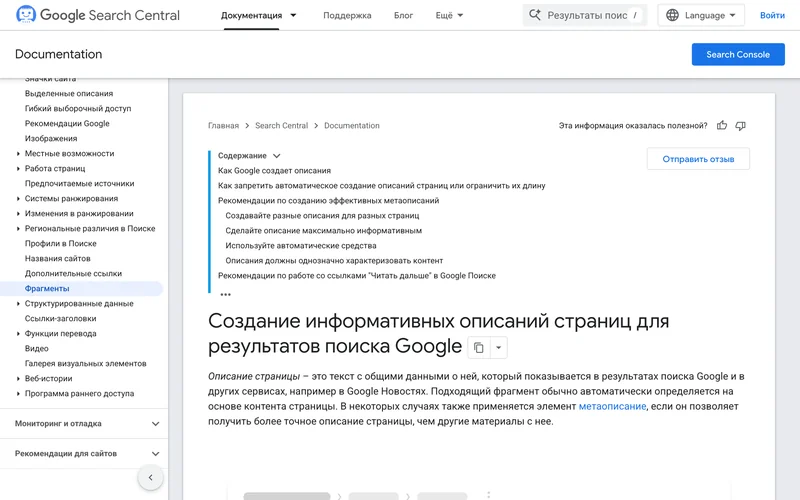
Task: Follow the метаописание link in text
Action: coord(612,406)
